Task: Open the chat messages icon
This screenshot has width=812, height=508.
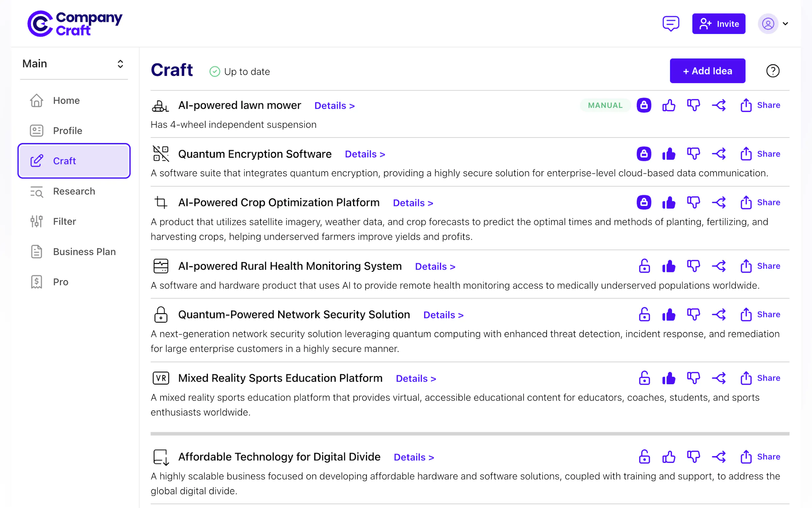Action: pos(670,24)
